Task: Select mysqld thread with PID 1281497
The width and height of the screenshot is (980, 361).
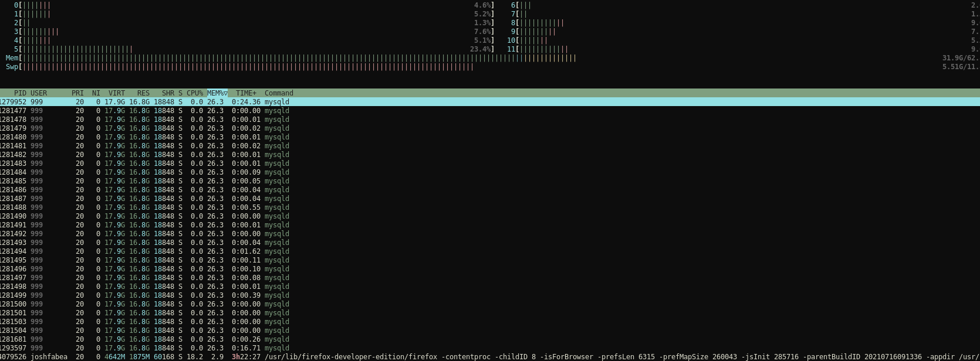Action: pyautogui.click(x=490, y=278)
